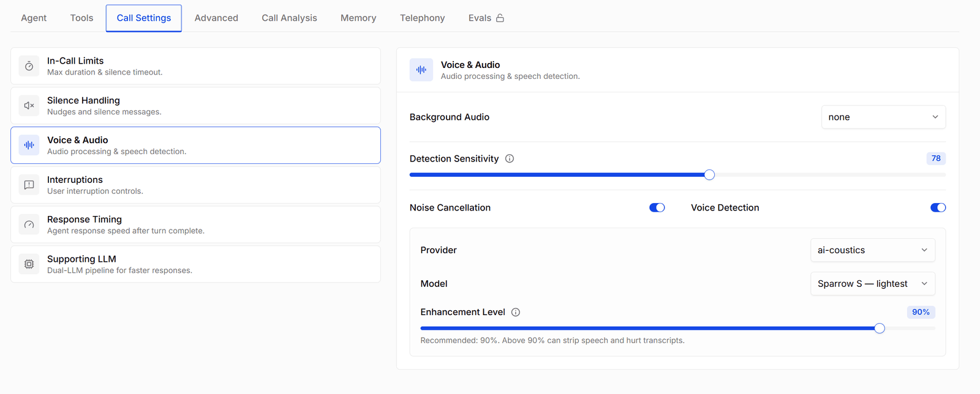980x394 pixels.
Task: Open the Call Analysis tab
Action: [x=289, y=18]
